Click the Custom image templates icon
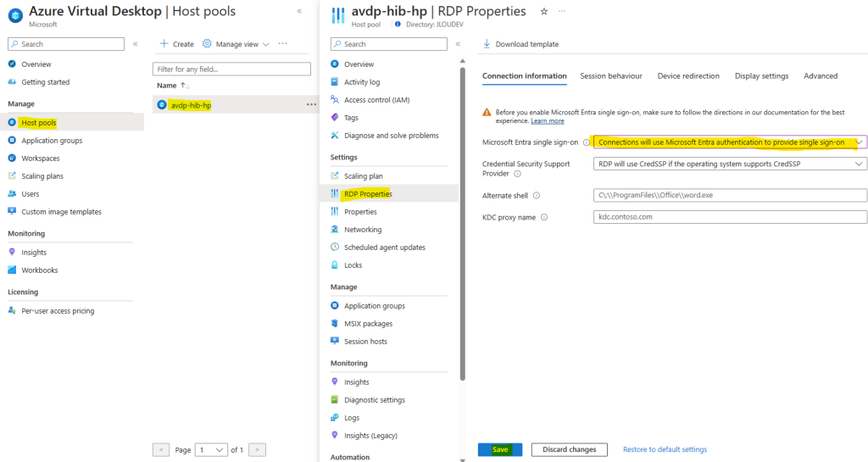 12,211
